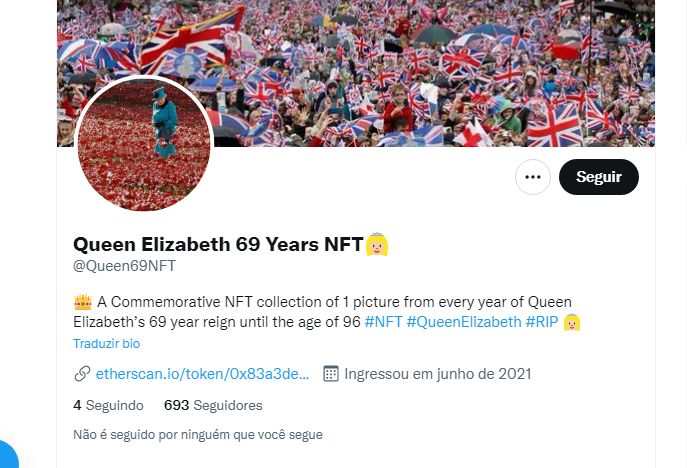Click the calendar icon beside join date
Screen dimensions: 687x468
[x=331, y=374]
